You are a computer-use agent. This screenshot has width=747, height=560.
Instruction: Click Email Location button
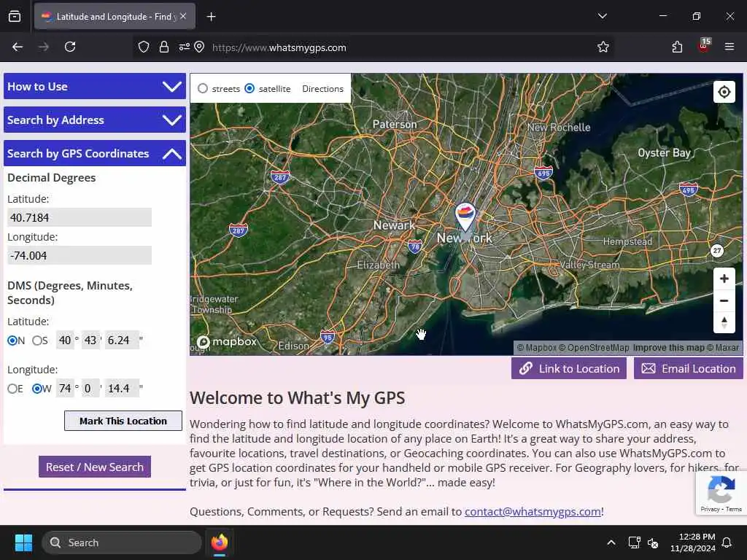[689, 368]
